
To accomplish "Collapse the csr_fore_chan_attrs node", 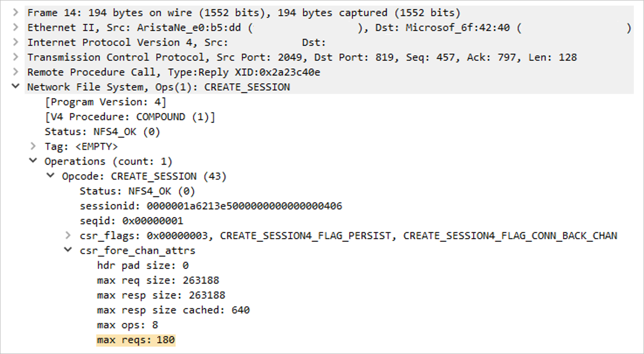I will [x=68, y=250].
